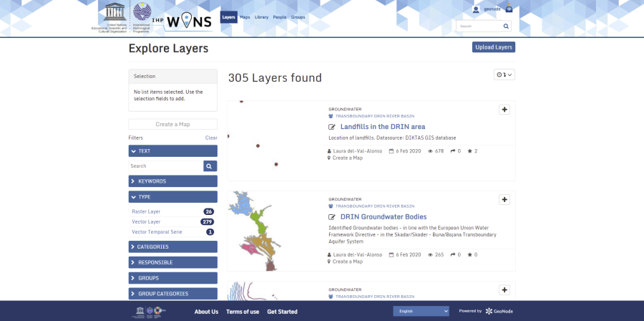Click the header search magnifier icon
The height and width of the screenshot is (321, 644).
click(506, 26)
